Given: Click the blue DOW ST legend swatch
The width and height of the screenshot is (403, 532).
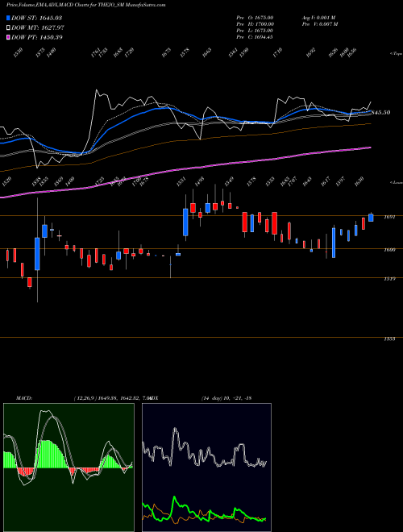Looking at the screenshot, I should click(x=8, y=18).
